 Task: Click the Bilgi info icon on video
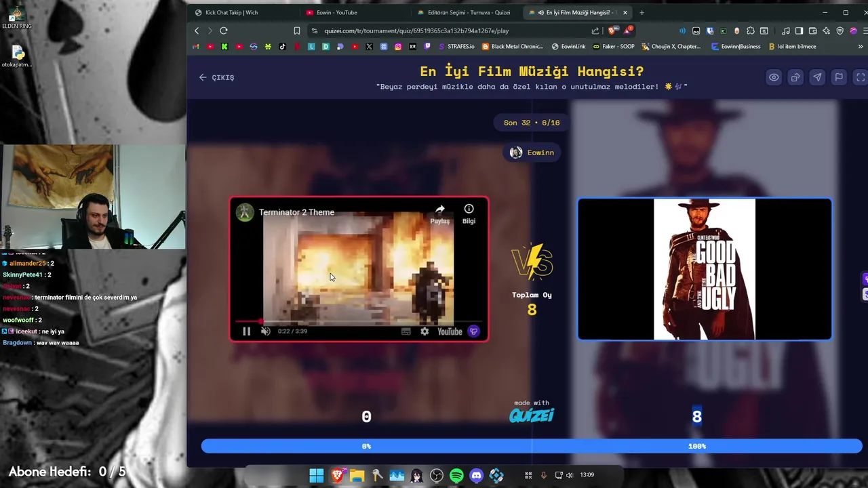coord(469,213)
